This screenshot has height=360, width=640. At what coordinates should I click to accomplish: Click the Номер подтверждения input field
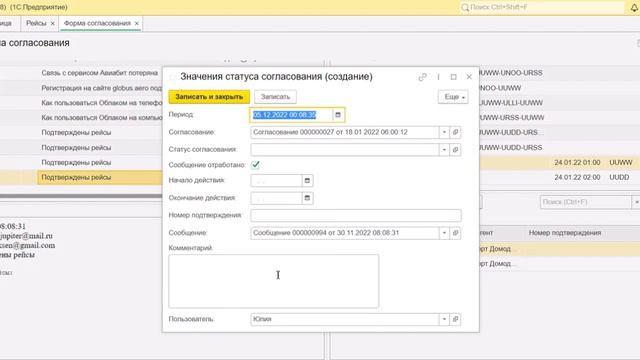(x=356, y=216)
